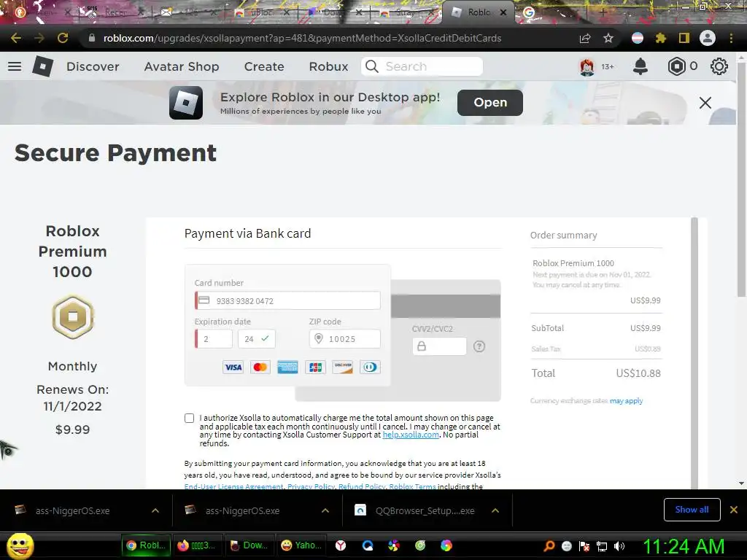This screenshot has width=747, height=560.
Task: Focus the Roblox search field
Action: pos(422,66)
